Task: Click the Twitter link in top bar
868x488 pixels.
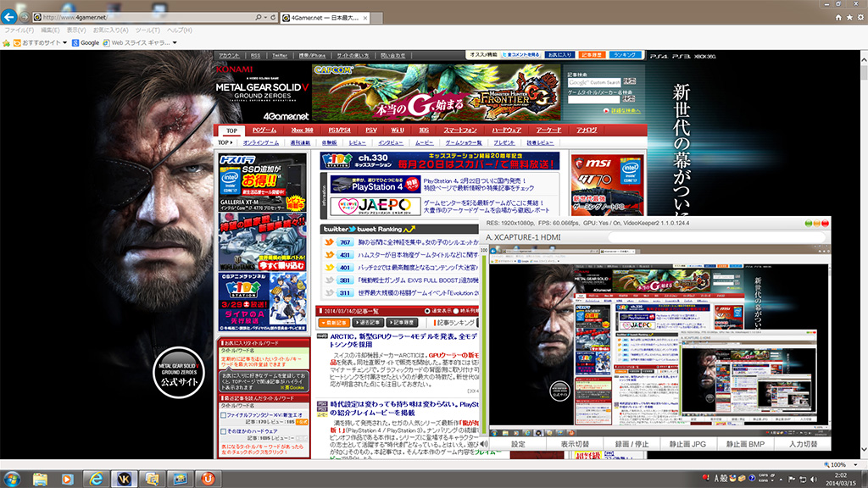Action: [x=280, y=55]
